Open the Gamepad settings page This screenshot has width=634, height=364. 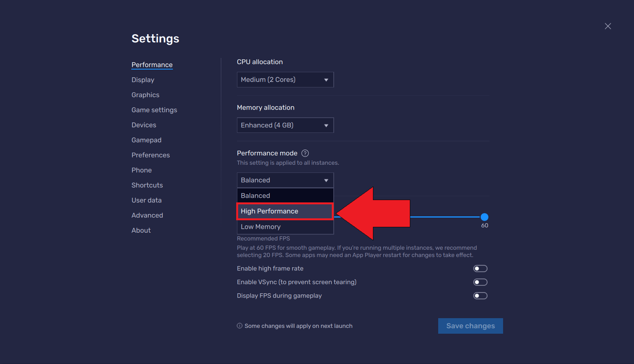146,140
